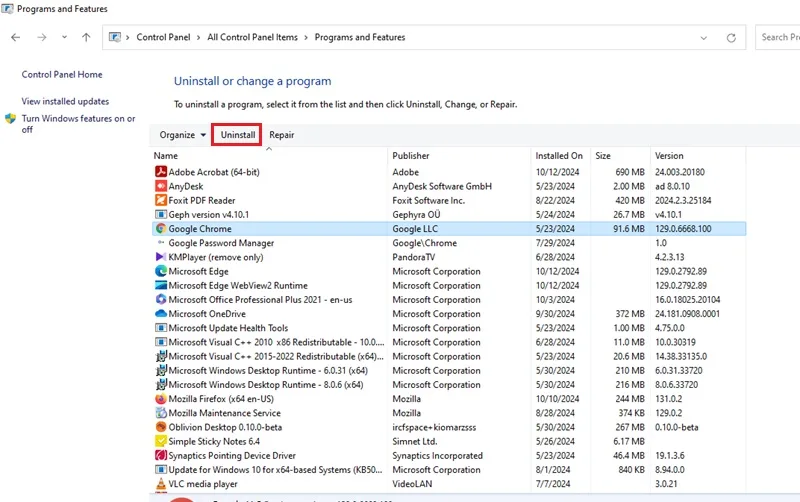Go forward with the right arrow button
800x502 pixels.
pos(42,37)
